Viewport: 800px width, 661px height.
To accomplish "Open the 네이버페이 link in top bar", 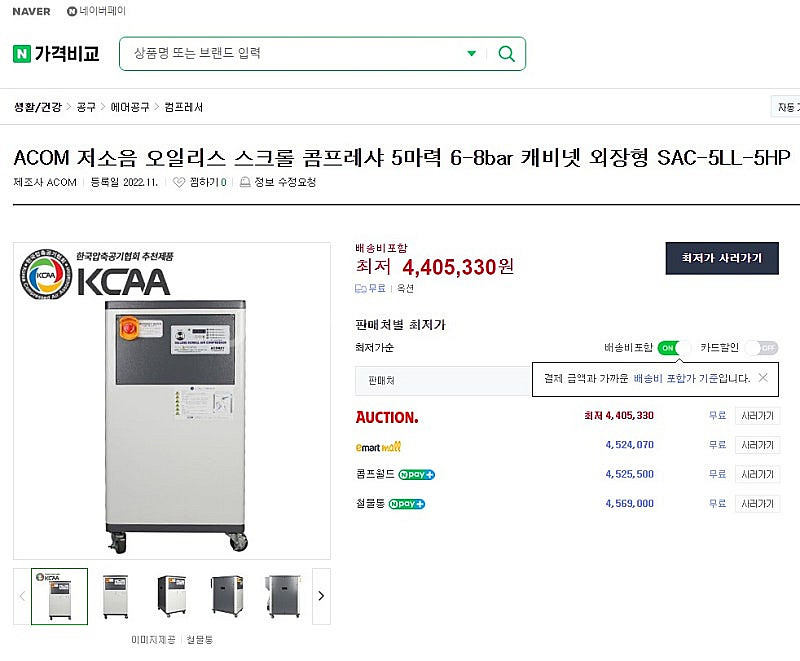I will pos(96,11).
